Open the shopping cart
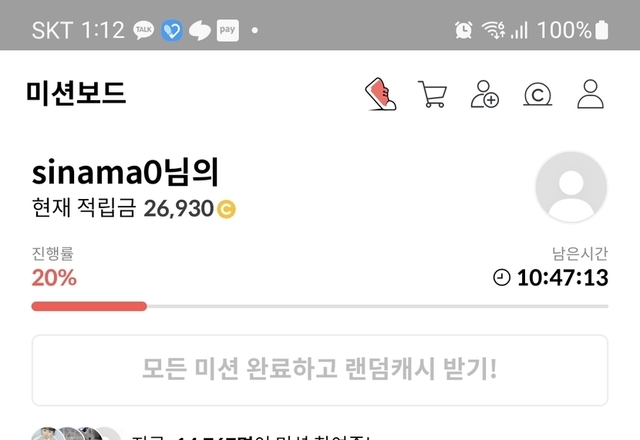The height and width of the screenshot is (440, 640). click(x=433, y=94)
